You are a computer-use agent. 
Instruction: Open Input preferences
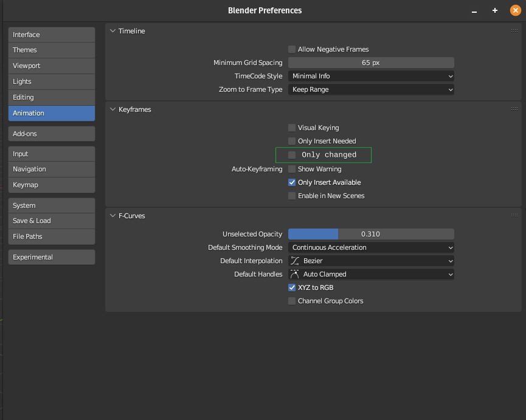click(x=52, y=154)
